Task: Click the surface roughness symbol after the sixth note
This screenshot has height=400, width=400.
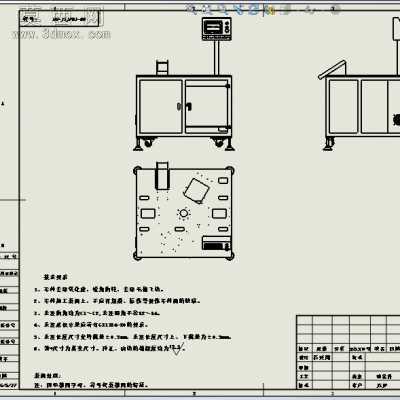Action: pos(177,350)
